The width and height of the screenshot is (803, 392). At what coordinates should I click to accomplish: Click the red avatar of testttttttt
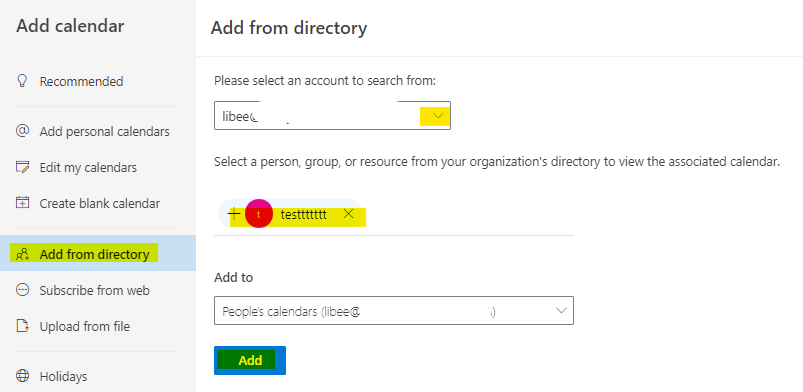click(x=259, y=214)
